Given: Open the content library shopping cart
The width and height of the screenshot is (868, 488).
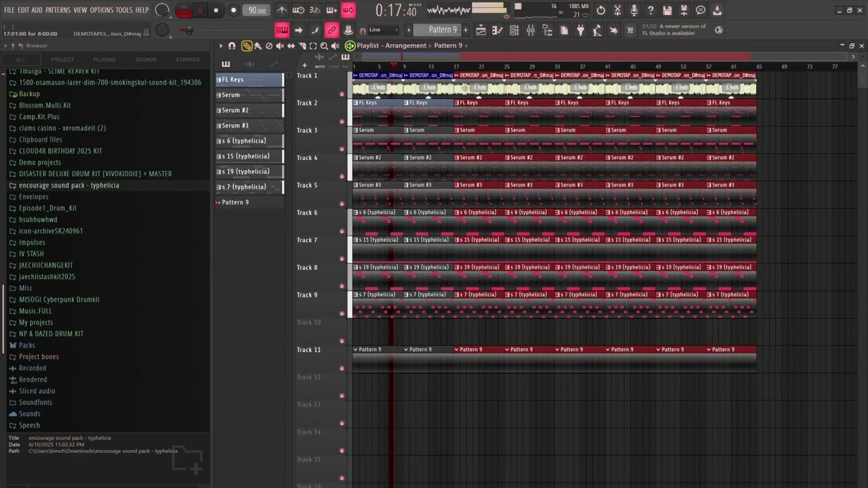Looking at the screenshot, I should 630,30.
